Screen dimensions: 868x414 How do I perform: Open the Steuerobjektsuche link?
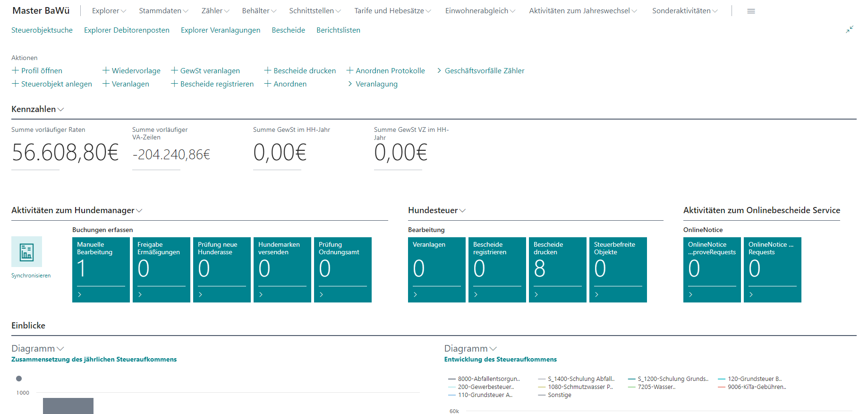tap(42, 30)
